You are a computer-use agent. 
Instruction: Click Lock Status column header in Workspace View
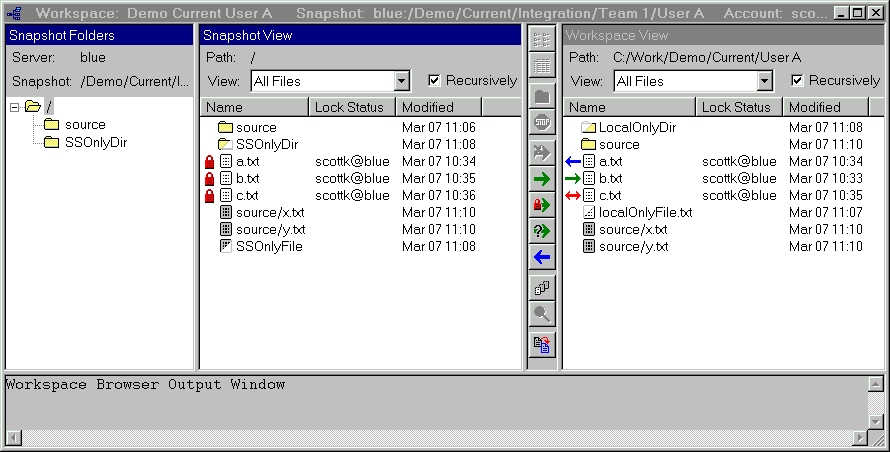(x=739, y=107)
